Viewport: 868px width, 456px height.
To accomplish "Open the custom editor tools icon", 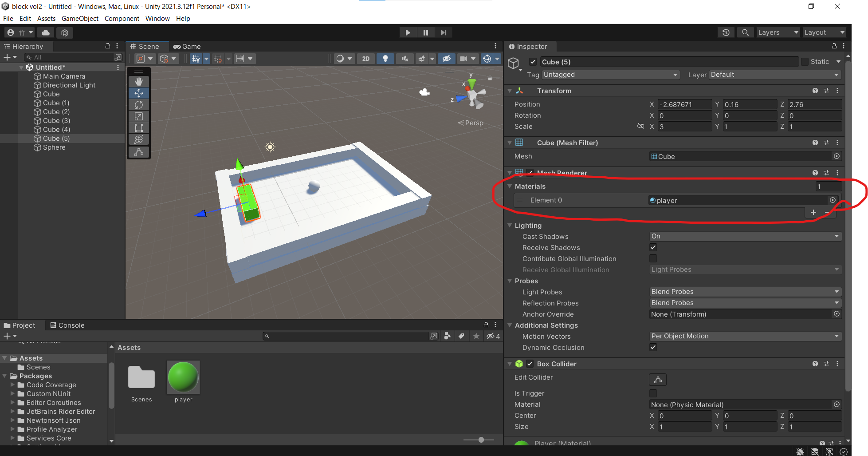I will (139, 152).
